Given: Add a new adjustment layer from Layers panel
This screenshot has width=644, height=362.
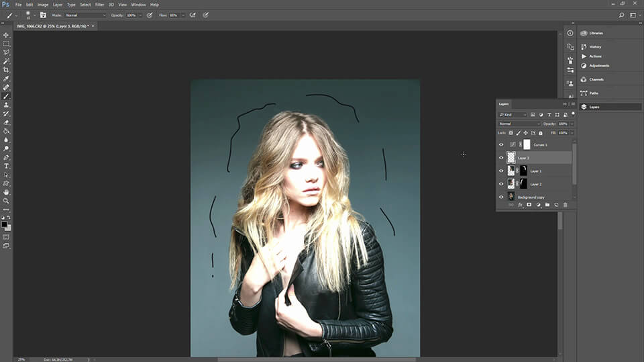Looking at the screenshot, I should click(x=538, y=205).
